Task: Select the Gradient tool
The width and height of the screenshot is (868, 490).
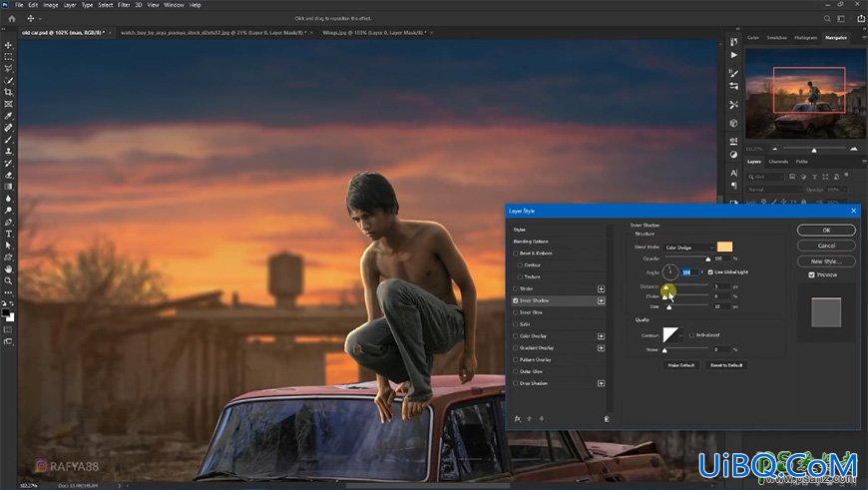Action: (x=8, y=186)
